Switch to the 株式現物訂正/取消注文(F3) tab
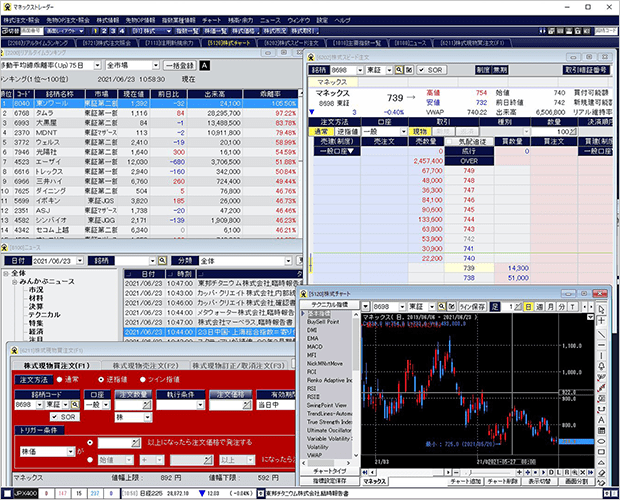Image resolution: width=620 pixels, height=500 pixels. 238,366
